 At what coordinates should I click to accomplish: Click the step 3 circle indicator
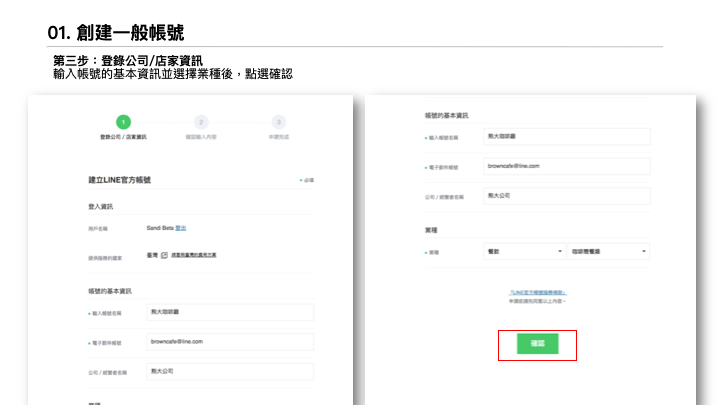coord(279,121)
